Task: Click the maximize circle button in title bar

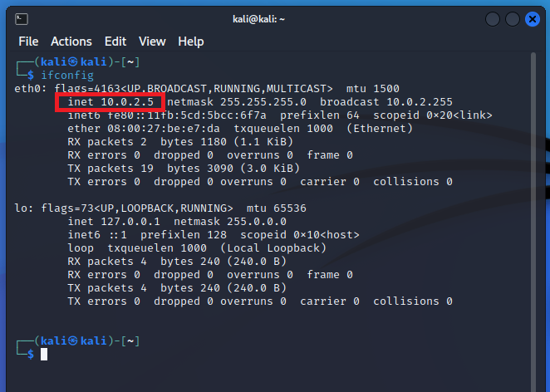Action: pos(513,19)
